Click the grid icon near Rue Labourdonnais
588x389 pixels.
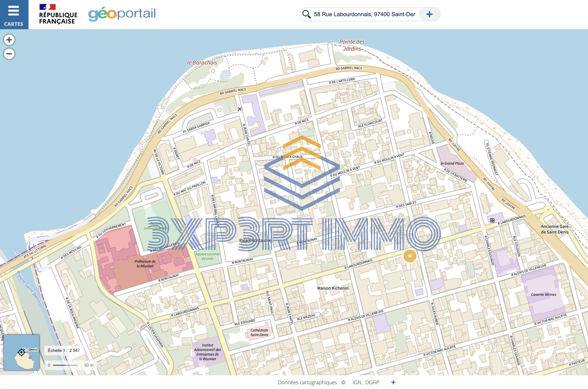(492, 220)
